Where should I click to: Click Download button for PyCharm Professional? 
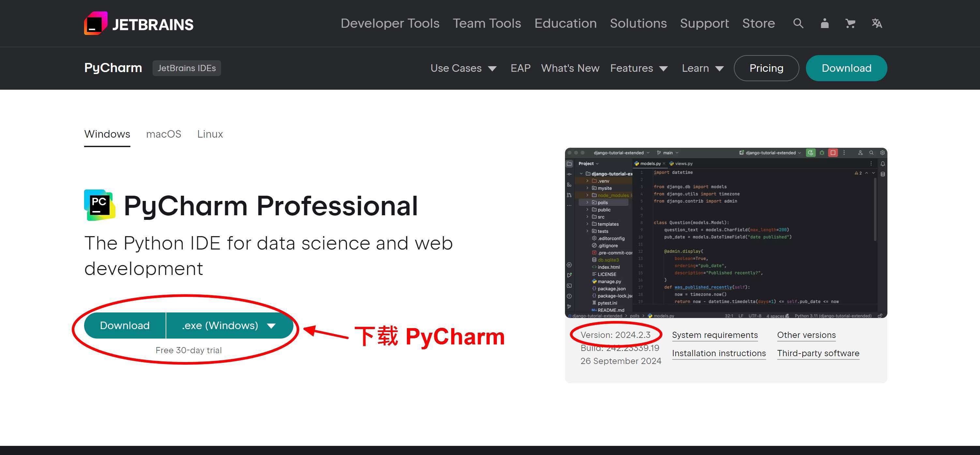tap(125, 326)
